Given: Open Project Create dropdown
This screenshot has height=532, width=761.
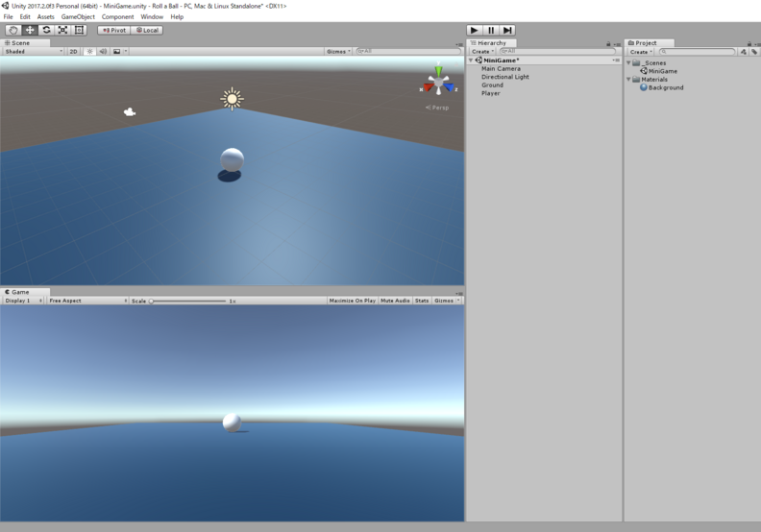Looking at the screenshot, I should pyautogui.click(x=641, y=52).
